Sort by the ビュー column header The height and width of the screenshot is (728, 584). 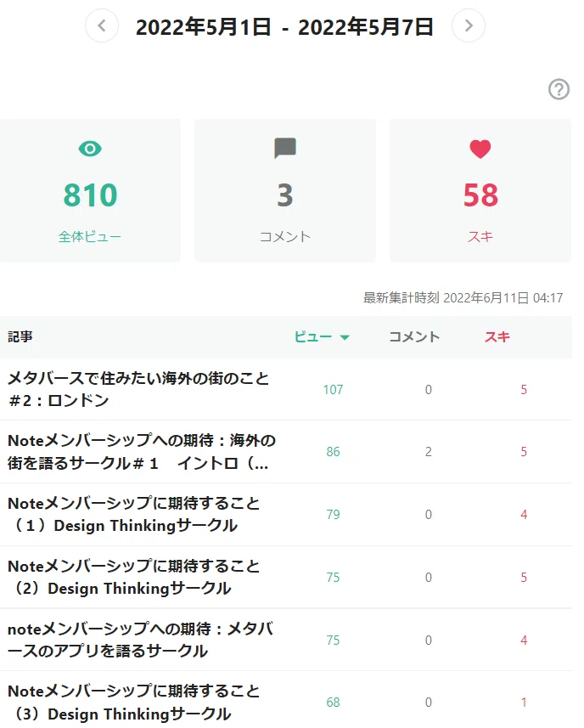coord(313,336)
